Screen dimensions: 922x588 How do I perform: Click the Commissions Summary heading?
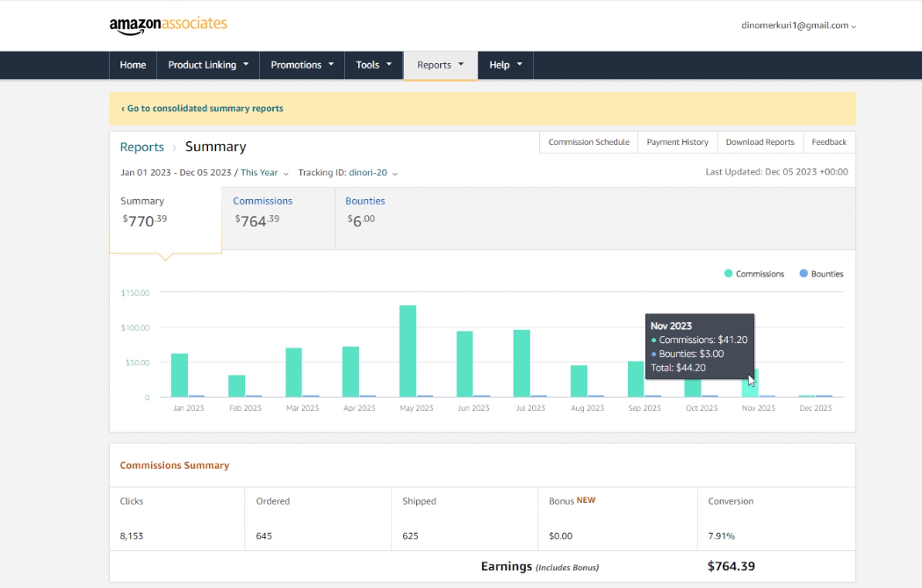(175, 465)
